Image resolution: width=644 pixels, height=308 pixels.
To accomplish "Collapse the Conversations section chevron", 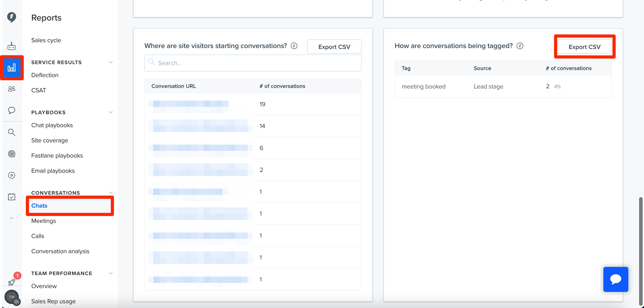I will coord(111,192).
